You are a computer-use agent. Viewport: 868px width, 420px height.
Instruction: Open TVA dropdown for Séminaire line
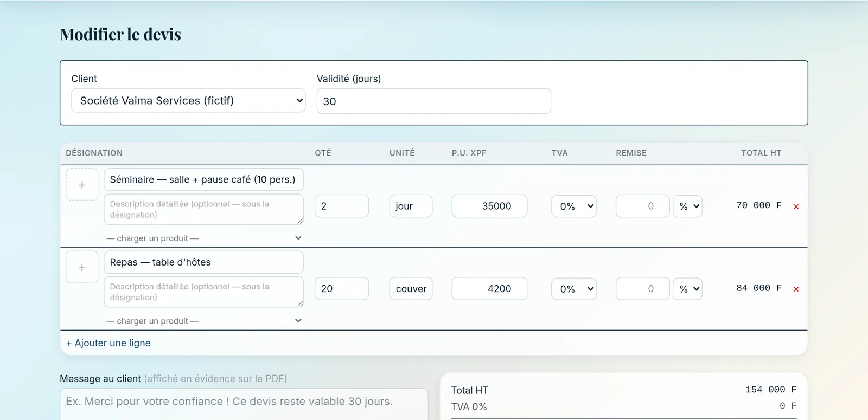(574, 206)
